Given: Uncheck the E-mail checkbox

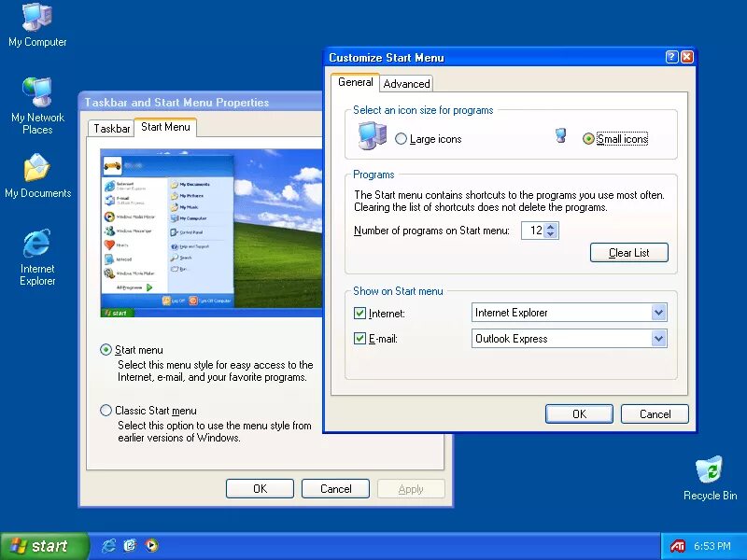Looking at the screenshot, I should coord(359,339).
